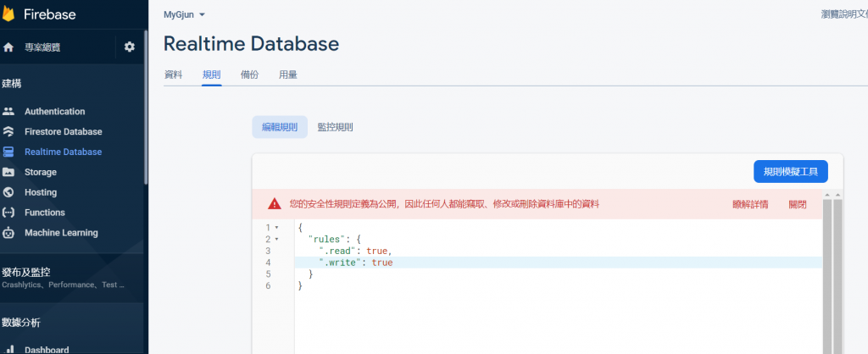Click the Dashboard bar chart icon
Image resolution: width=868 pixels, height=354 pixels.
pyautogui.click(x=8, y=350)
